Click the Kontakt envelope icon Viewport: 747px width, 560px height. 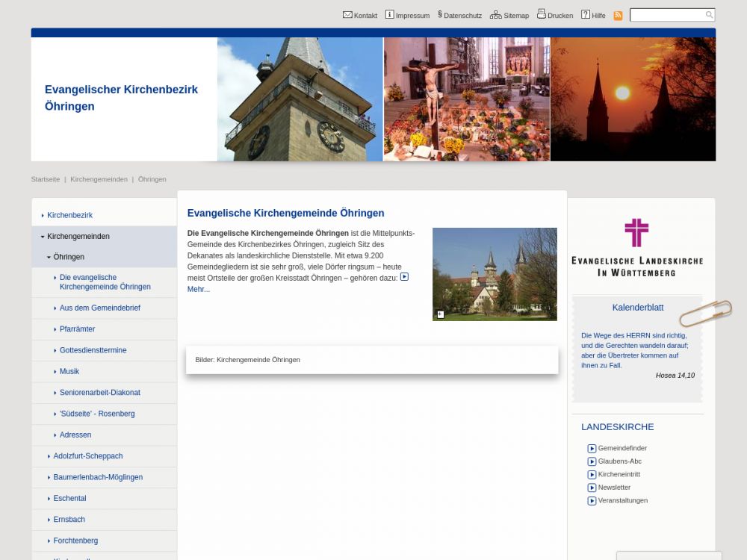click(347, 15)
